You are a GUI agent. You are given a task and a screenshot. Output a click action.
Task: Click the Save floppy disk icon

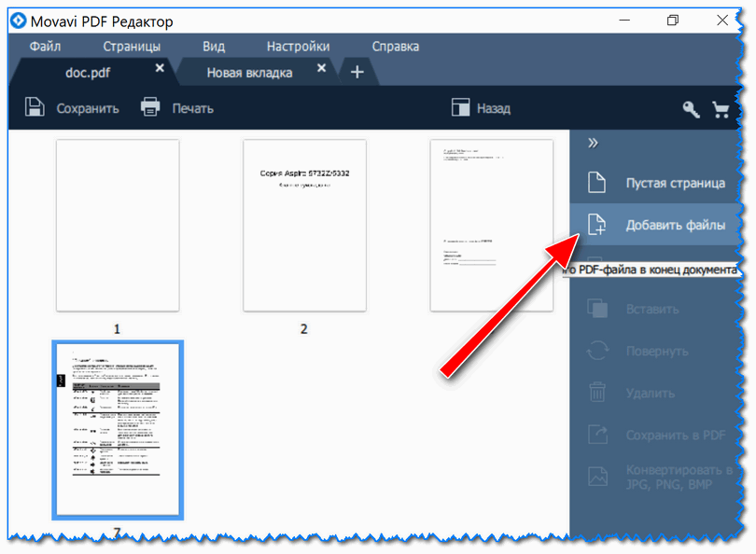35,107
